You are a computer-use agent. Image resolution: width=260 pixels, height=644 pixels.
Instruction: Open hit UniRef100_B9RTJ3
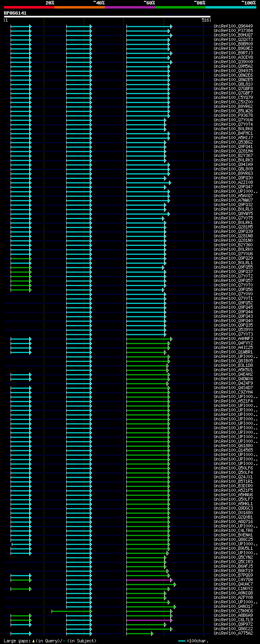233,53
